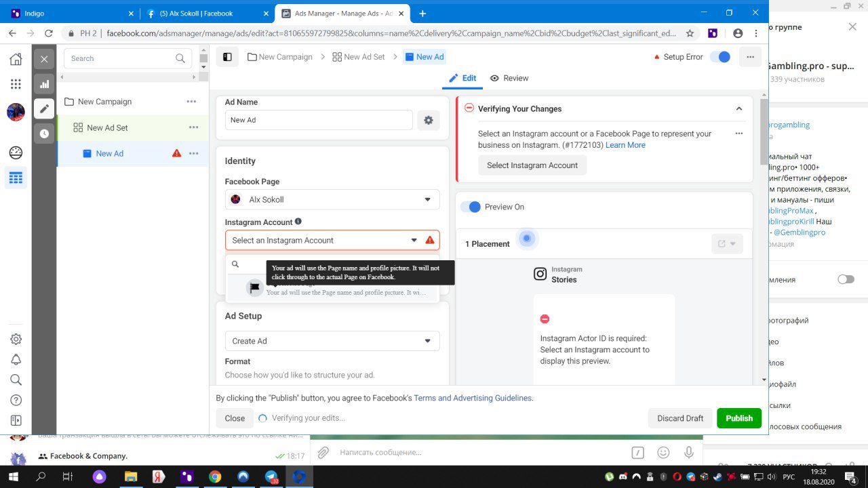
Task: Open the Telegram emoji picker
Action: tap(664, 452)
